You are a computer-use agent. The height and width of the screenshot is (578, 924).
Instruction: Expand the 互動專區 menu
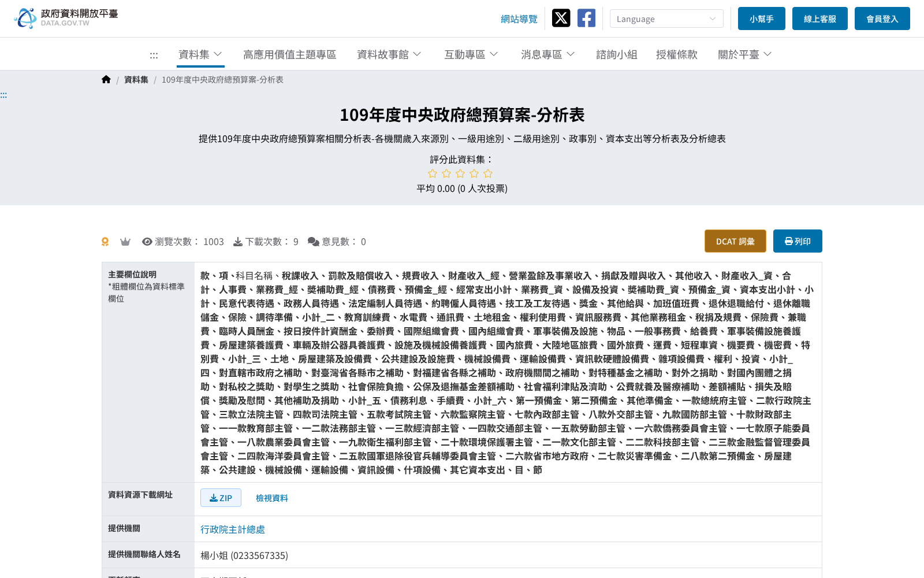click(x=471, y=54)
